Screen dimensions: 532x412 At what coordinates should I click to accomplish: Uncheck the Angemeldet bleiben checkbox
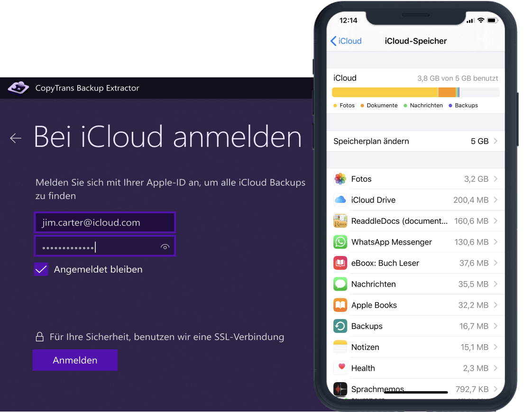pos(41,269)
